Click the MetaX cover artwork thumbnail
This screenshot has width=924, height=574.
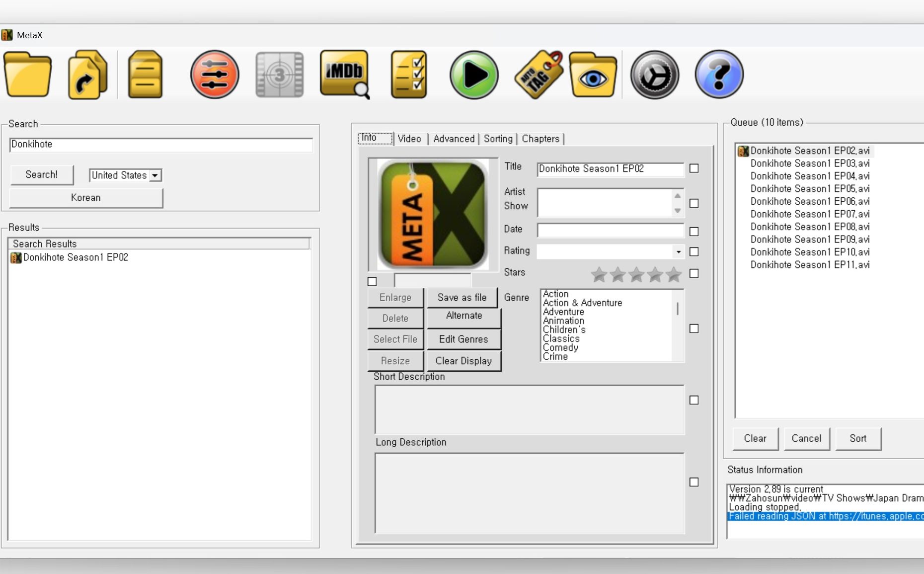point(433,214)
